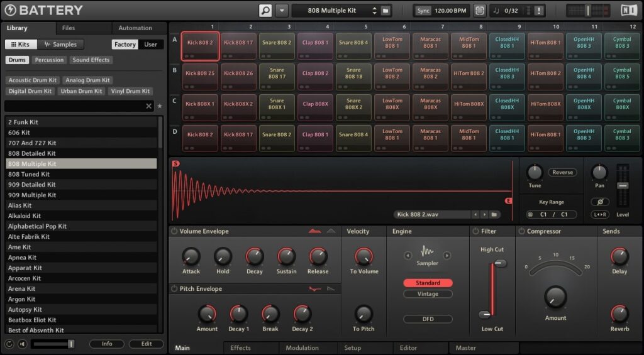The width and height of the screenshot is (644, 355).
Task: Click the L/R channel swap button
Action: (x=599, y=214)
